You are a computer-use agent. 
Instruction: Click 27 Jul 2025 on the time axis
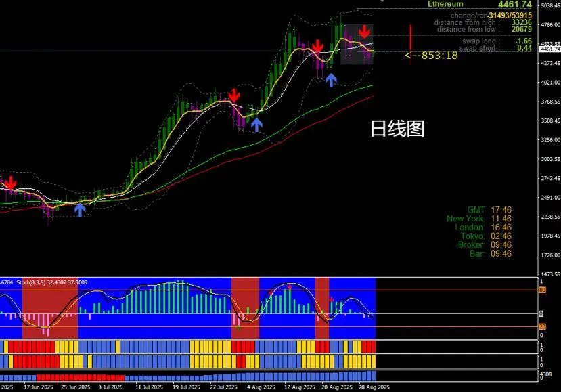(223, 387)
